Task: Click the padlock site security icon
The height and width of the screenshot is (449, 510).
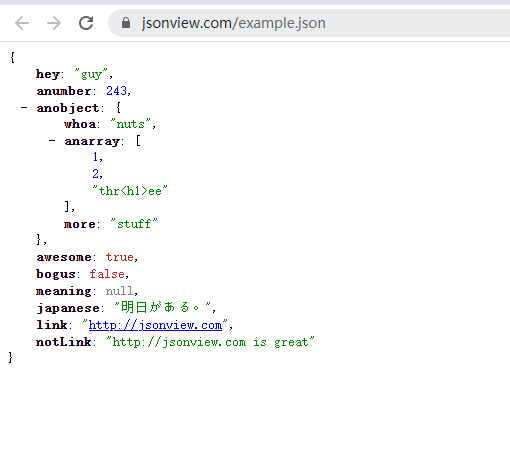Action: point(126,23)
